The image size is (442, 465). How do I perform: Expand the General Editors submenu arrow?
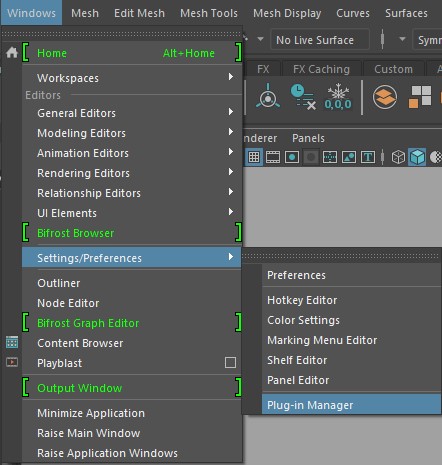coord(231,112)
